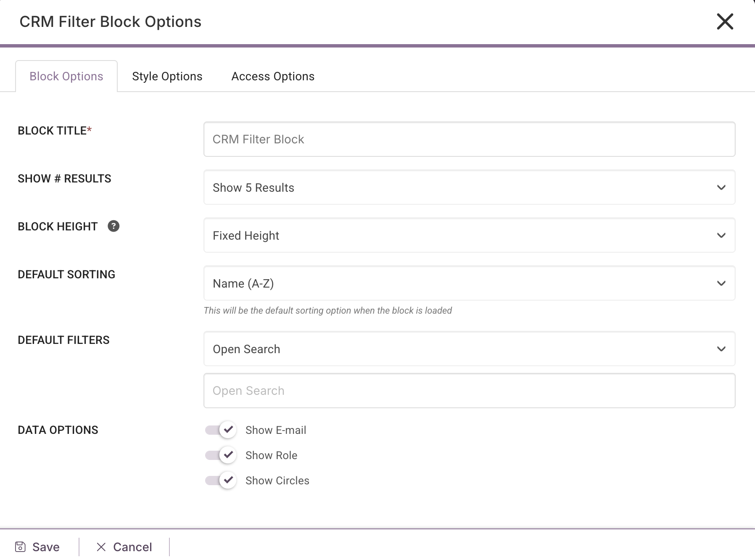Screen dimensions: 755x560
Task: Click the chevron arrow on Default Filters
Action: 721,349
